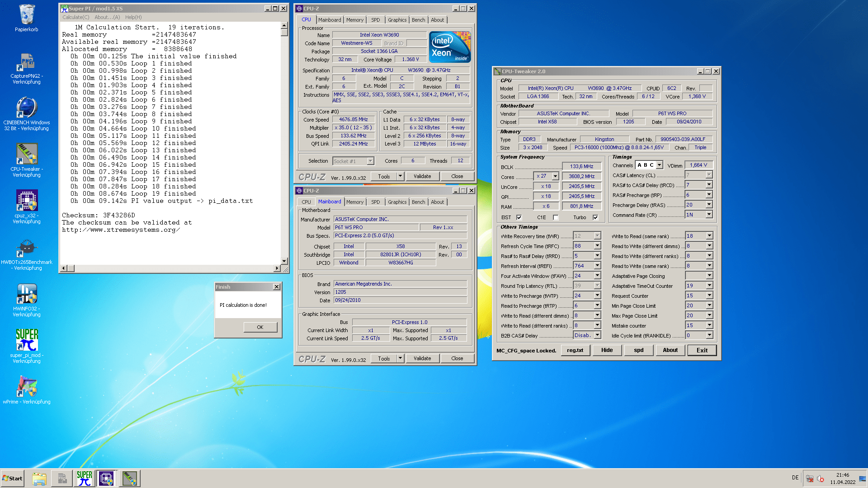Viewport: 868px width, 488px height.
Task: Click the Super PI title bar icon
Action: (64, 9)
